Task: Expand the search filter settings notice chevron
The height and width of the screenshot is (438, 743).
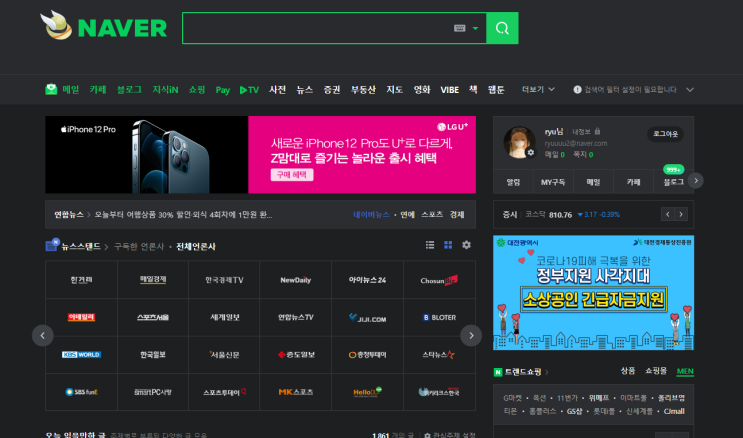Action: [x=690, y=90]
